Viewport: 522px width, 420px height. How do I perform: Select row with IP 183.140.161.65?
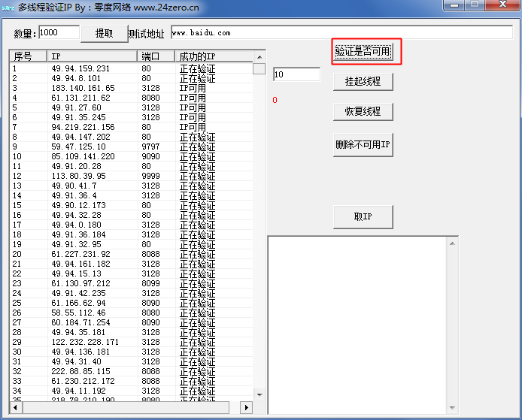point(131,88)
